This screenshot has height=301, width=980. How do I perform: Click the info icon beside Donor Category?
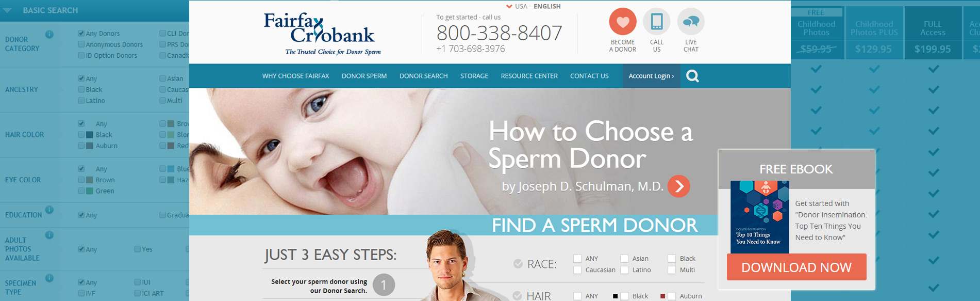(x=49, y=35)
